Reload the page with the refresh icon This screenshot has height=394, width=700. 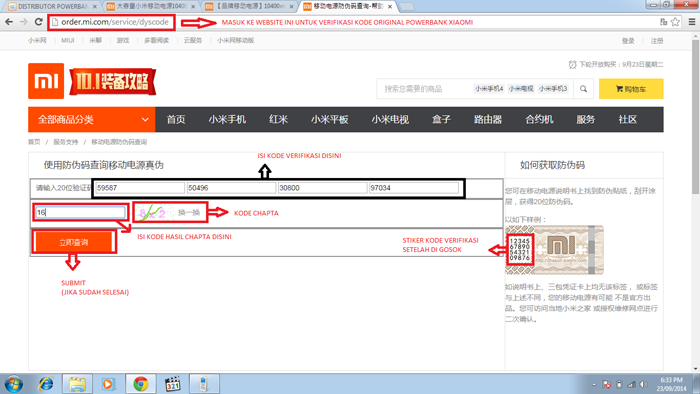tap(38, 22)
